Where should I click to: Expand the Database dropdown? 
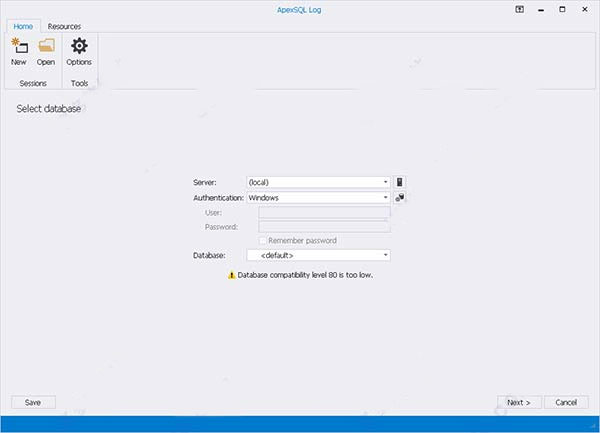(x=385, y=255)
